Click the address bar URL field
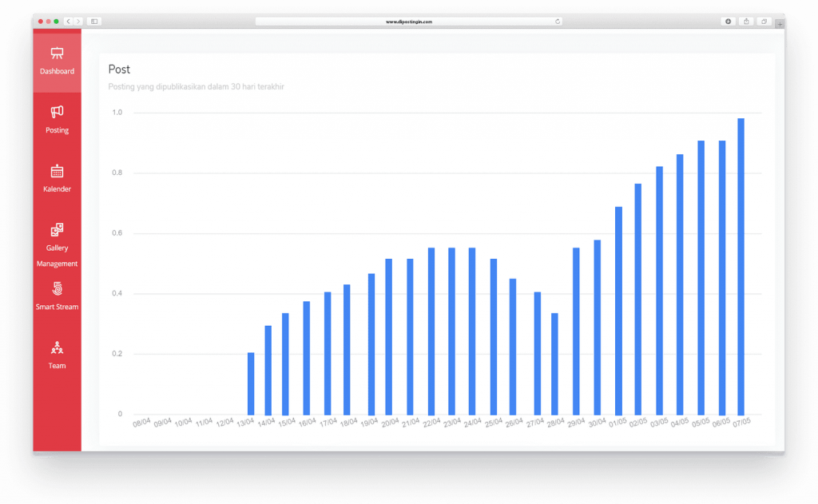The image size is (818, 504). (408, 22)
